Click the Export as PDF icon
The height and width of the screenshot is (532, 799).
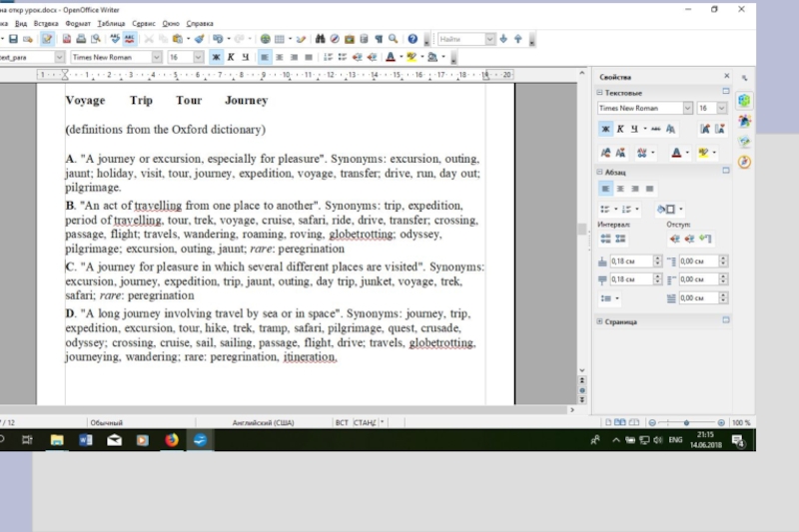click(67, 39)
